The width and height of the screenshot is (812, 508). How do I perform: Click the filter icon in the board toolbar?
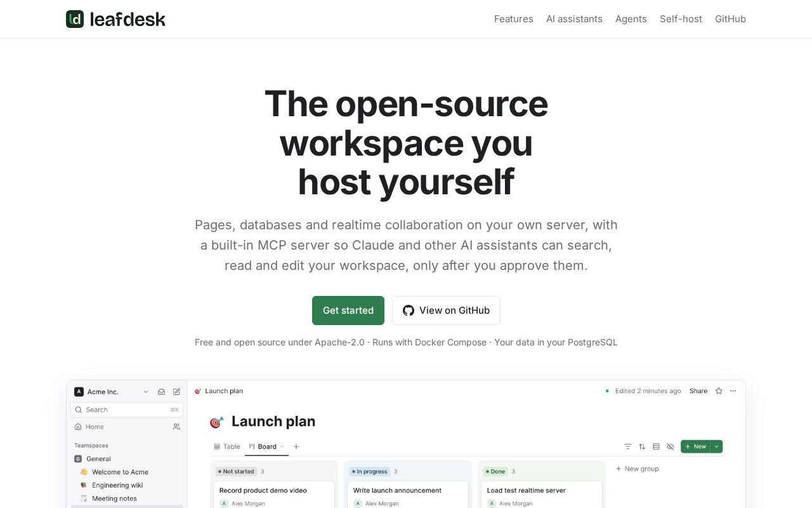[x=628, y=446]
